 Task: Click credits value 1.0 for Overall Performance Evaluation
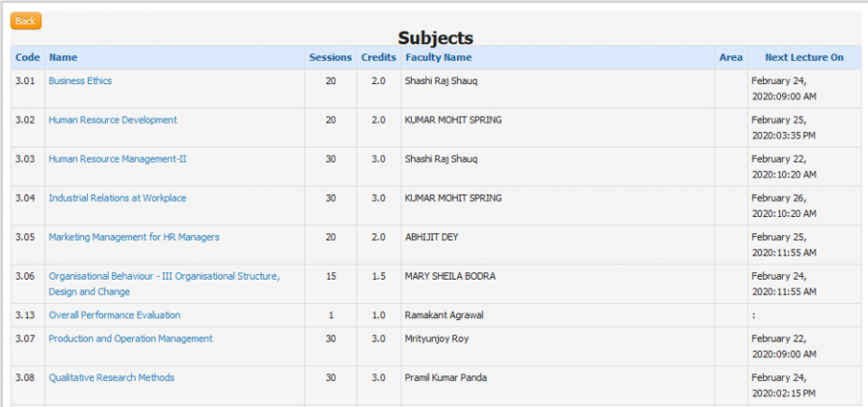click(x=379, y=315)
